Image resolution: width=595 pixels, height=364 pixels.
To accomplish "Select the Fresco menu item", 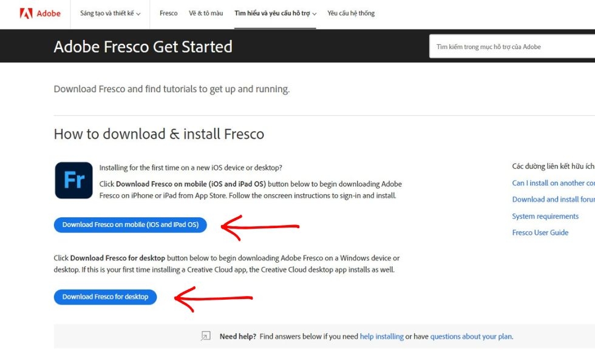I will [168, 13].
